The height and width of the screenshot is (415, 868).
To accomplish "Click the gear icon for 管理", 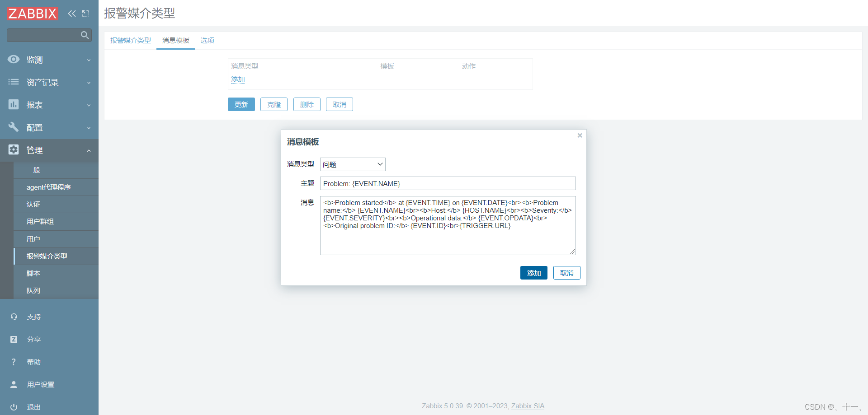I will coord(14,149).
